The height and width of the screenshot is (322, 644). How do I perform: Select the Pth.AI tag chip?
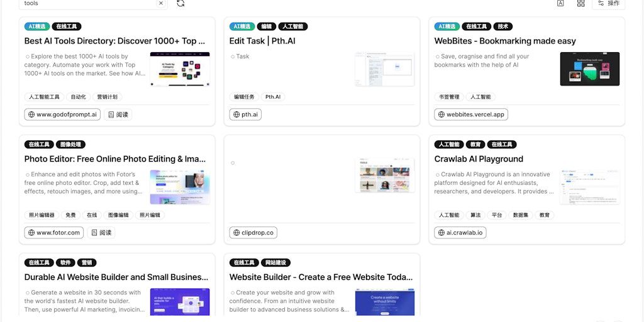(x=273, y=97)
